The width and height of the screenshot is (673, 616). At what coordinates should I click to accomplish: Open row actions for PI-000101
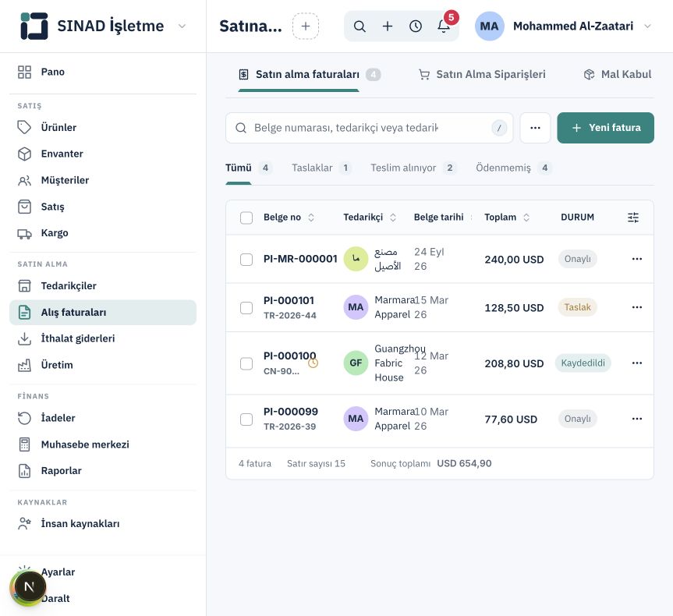pos(637,307)
